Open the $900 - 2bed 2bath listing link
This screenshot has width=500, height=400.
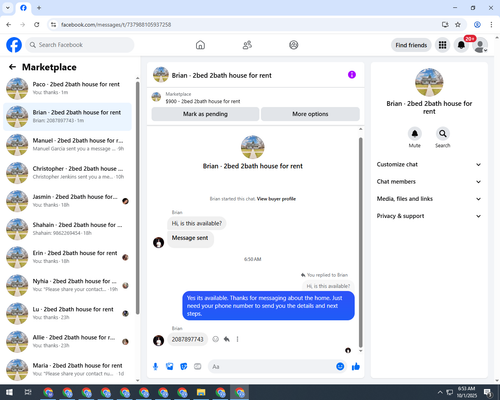tap(203, 101)
